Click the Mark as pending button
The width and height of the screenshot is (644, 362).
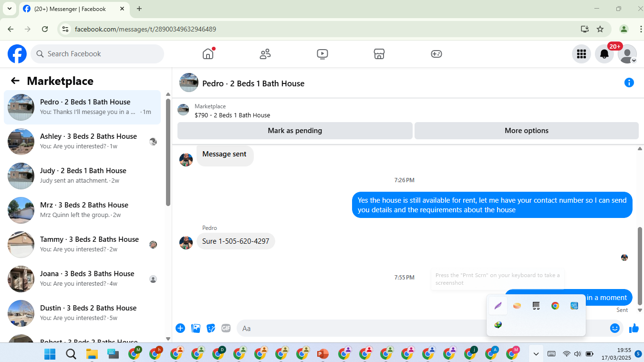point(295,131)
